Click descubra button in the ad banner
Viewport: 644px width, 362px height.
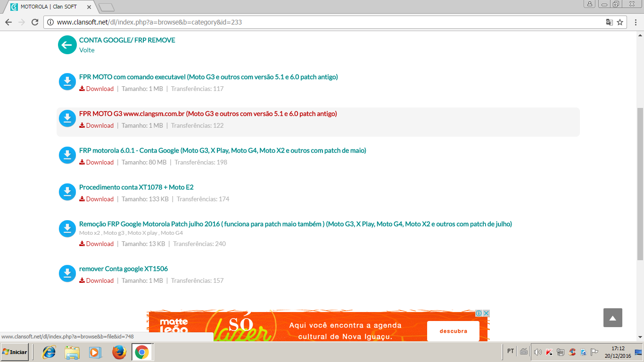pyautogui.click(x=453, y=331)
